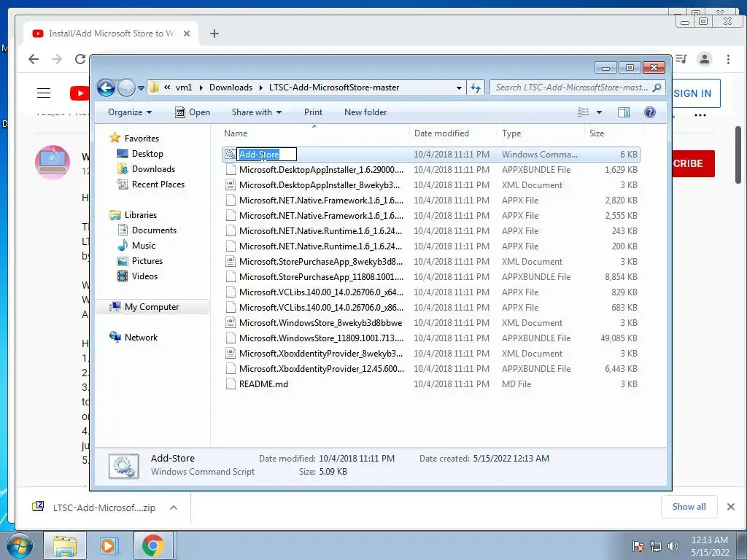Open the recent pages dropdown arrow
The width and height of the screenshot is (747, 560).
141,88
